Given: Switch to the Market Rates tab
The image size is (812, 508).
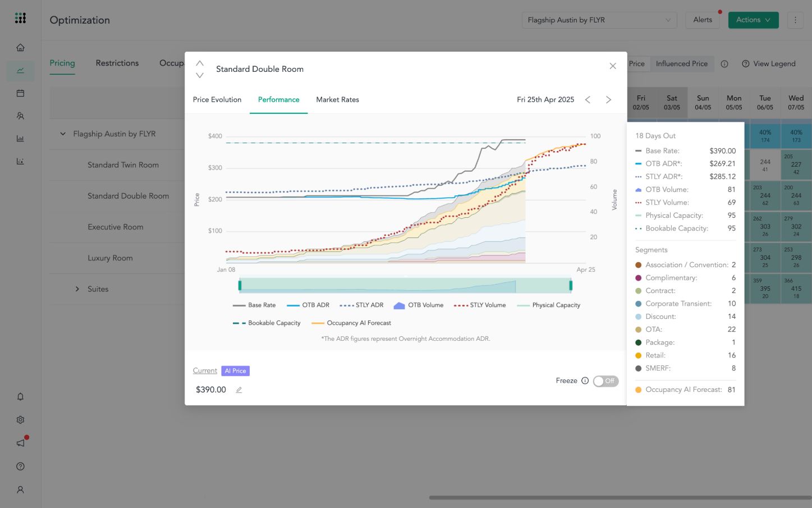Looking at the screenshot, I should pyautogui.click(x=337, y=100).
